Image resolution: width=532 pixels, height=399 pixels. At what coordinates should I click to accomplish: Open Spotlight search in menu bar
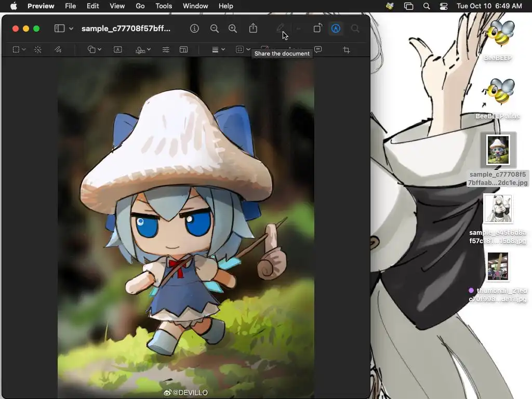pyautogui.click(x=427, y=6)
